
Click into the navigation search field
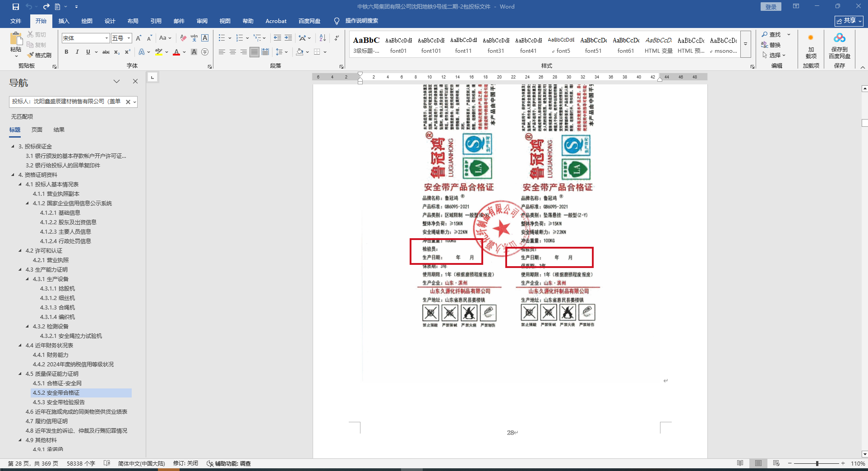coord(67,102)
